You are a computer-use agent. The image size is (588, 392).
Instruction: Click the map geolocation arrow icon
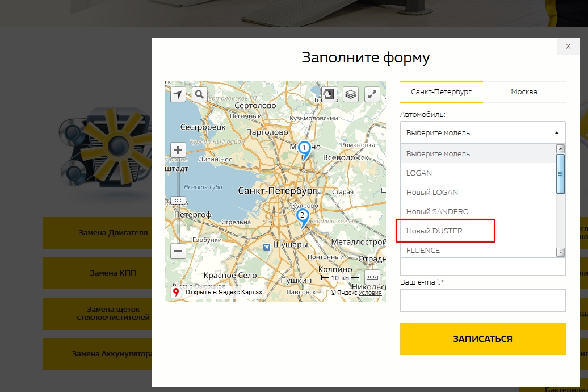click(178, 94)
